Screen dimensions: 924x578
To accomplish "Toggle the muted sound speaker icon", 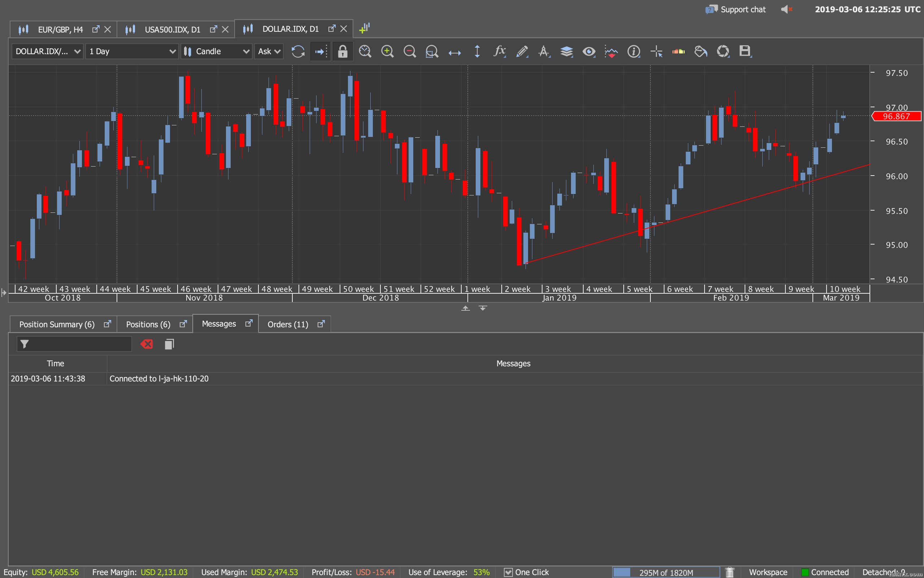I will tap(786, 9).
